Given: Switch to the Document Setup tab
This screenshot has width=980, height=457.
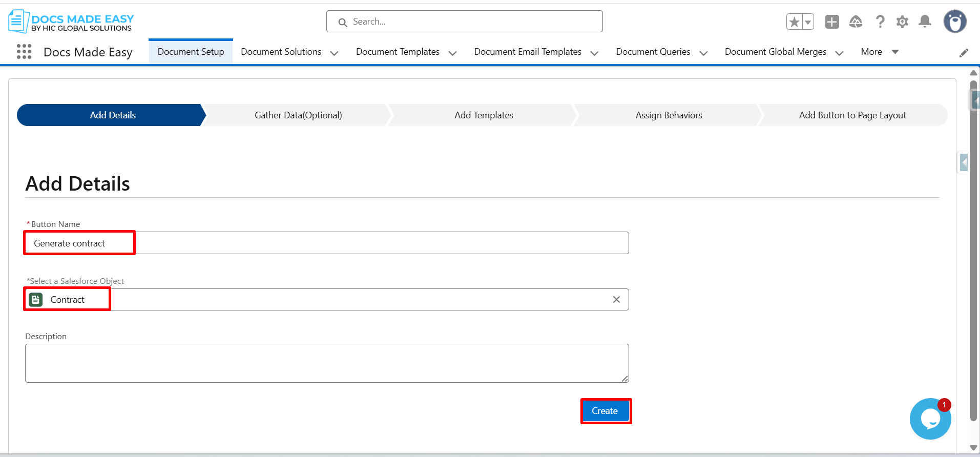Looking at the screenshot, I should point(191,52).
